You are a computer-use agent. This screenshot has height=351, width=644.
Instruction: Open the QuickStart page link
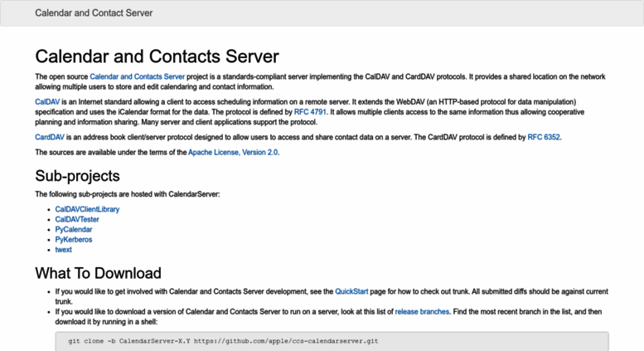coord(351,291)
